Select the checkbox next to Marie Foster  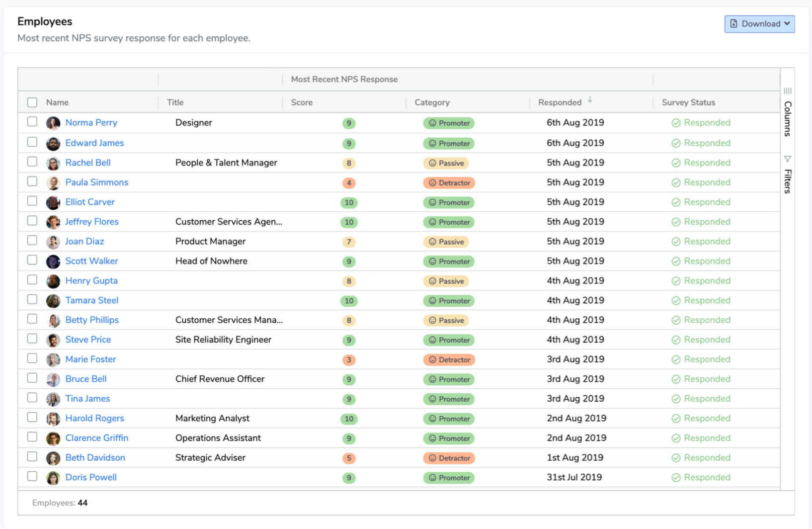point(32,358)
